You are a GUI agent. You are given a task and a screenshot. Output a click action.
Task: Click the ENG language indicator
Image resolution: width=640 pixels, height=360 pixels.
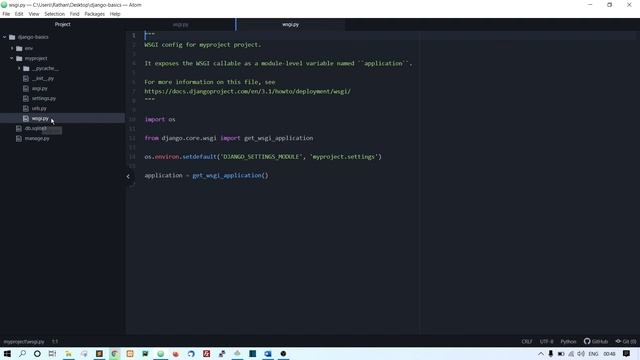click(x=593, y=354)
